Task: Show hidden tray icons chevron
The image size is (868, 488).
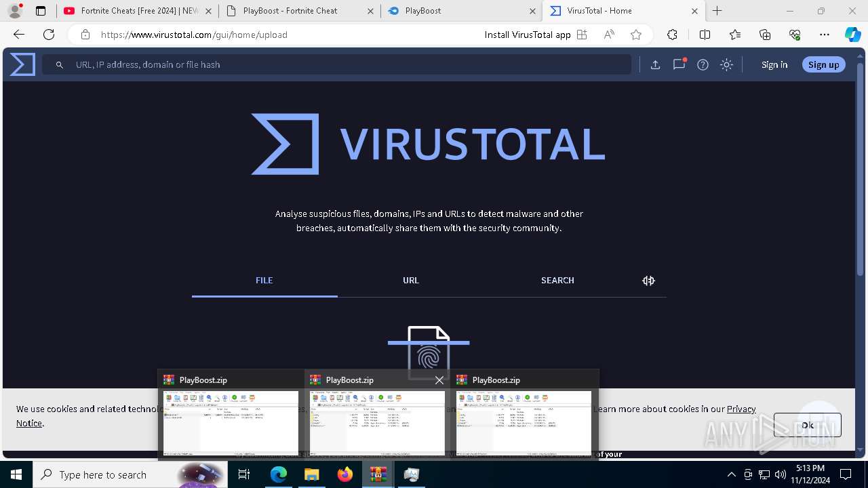Action: coord(731,474)
